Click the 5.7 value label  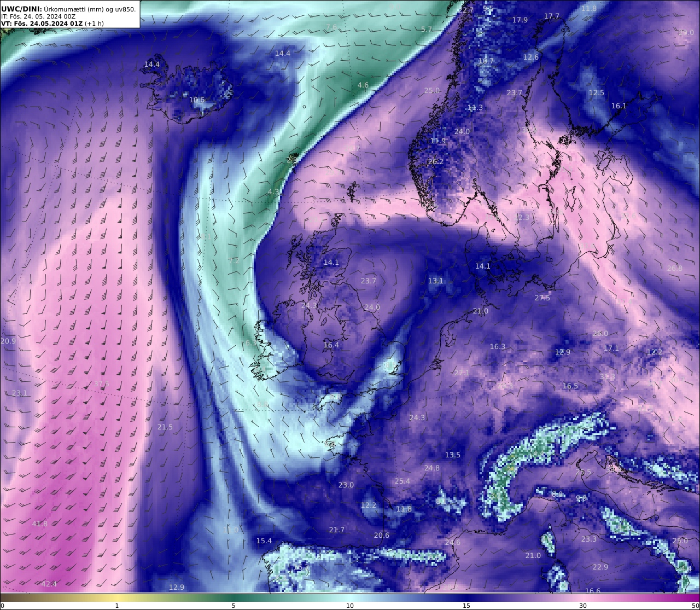click(x=427, y=29)
